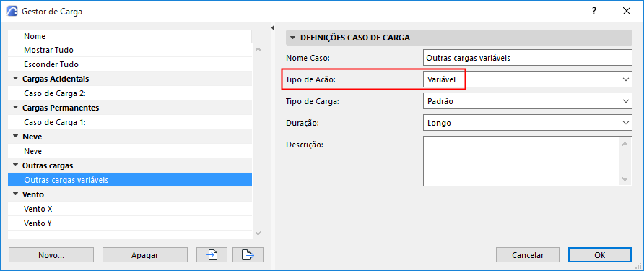Select Caso de Carga 1: item
Image resolution: width=644 pixels, height=271 pixels.
(x=130, y=122)
